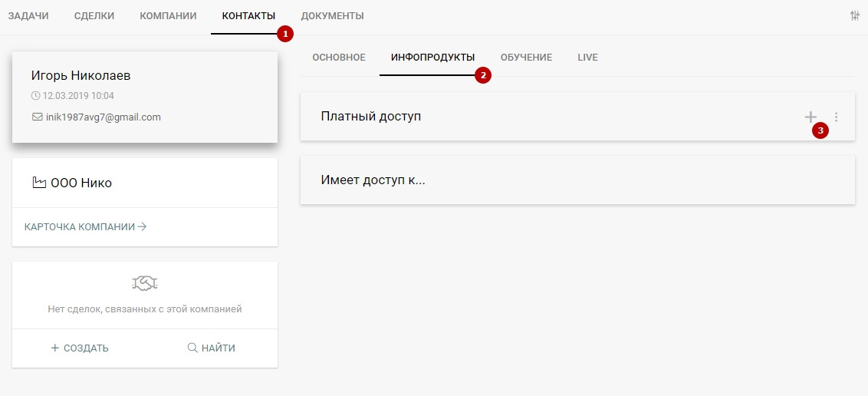The width and height of the screenshot is (868, 396).
Task: Open the Сделки tab
Action: click(x=94, y=16)
